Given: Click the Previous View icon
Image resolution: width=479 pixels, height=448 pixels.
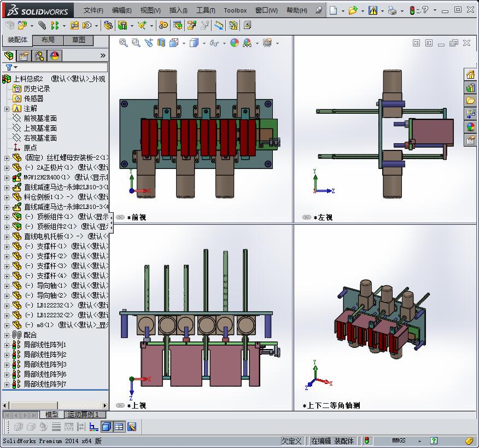Looking at the screenshot, I should 149,43.
